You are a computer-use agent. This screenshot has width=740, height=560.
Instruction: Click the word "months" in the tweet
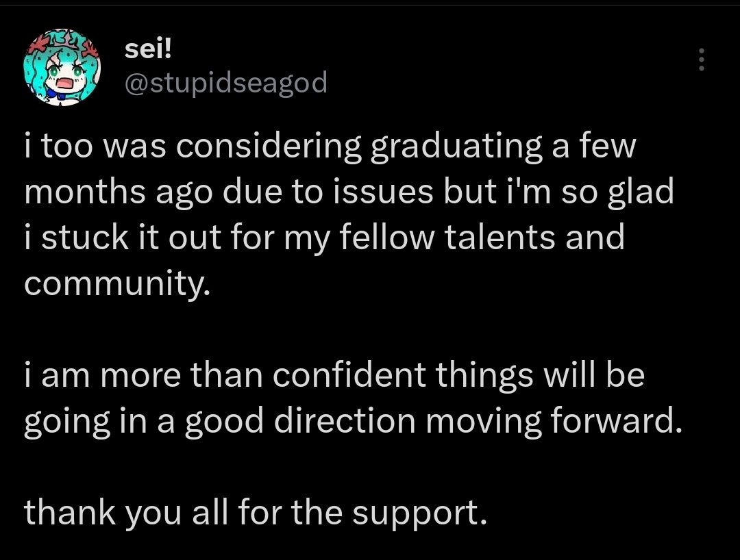coord(86,192)
